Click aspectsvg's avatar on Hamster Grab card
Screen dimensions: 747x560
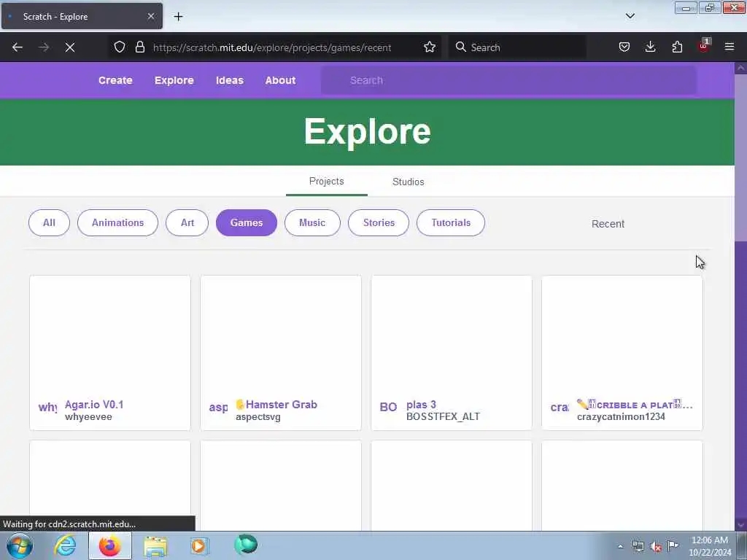pos(218,408)
